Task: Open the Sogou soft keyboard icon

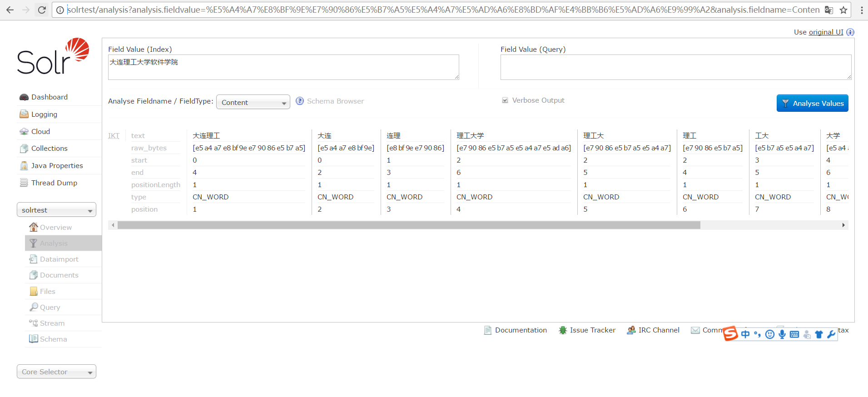Action: coord(794,334)
